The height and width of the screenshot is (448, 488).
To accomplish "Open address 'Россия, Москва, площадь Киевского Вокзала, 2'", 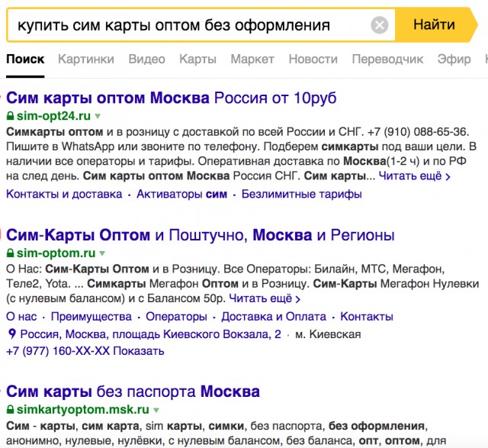I will [x=151, y=334].
